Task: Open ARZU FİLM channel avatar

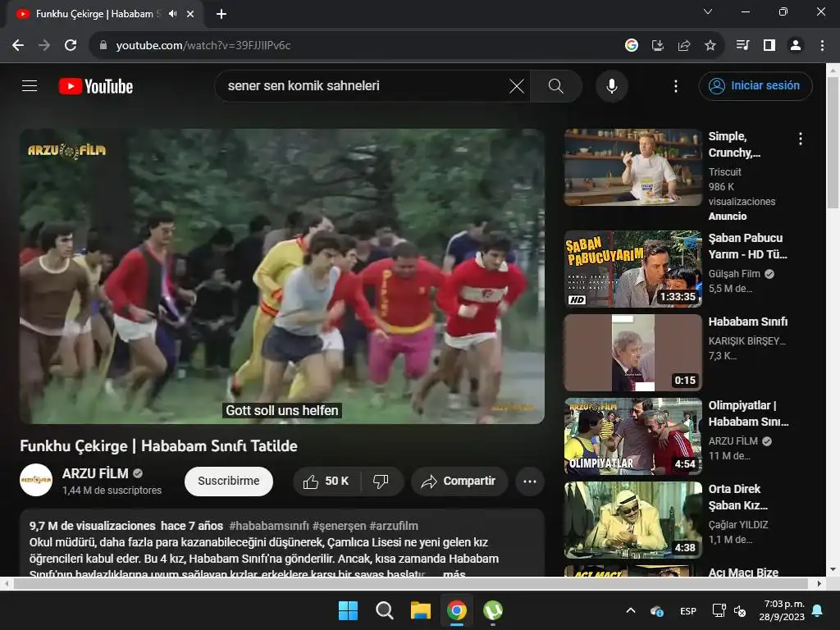Action: click(x=36, y=480)
